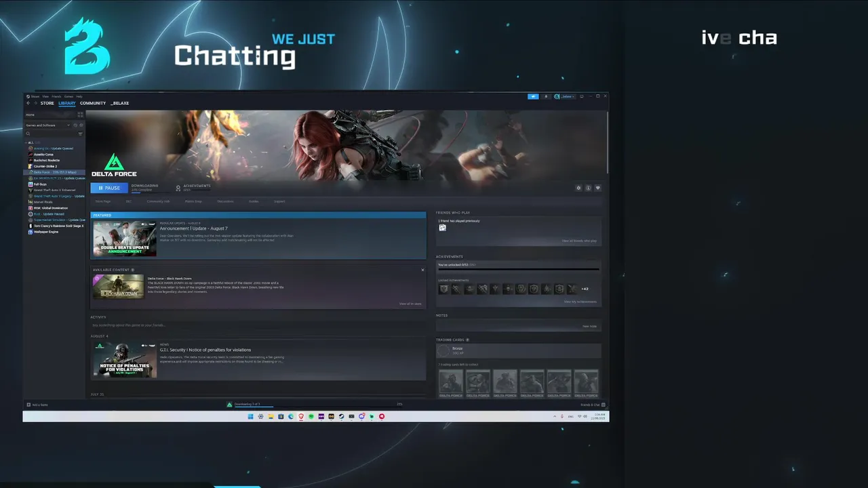Screen dimensions: 868x488
Task: Collapse the ALL games category
Action: point(26,142)
